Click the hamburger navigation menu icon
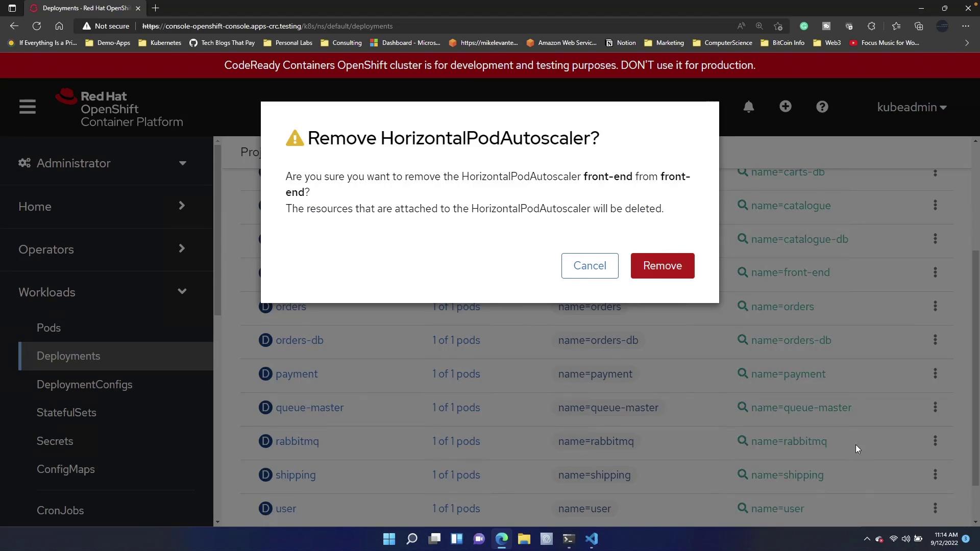The width and height of the screenshot is (980, 551). coord(28,107)
